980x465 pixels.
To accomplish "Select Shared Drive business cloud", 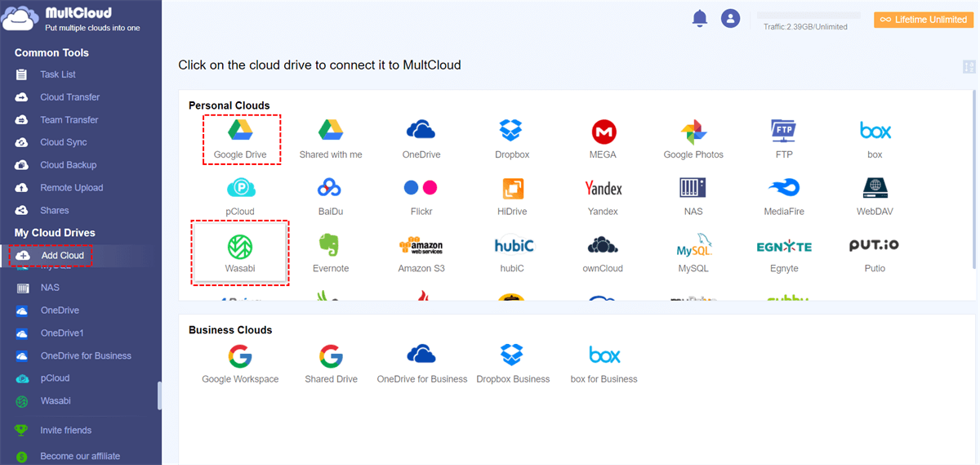I will [x=331, y=364].
